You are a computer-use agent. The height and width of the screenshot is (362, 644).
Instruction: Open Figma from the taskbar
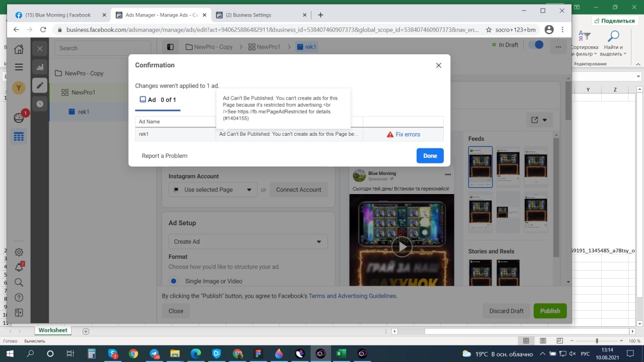(258, 353)
